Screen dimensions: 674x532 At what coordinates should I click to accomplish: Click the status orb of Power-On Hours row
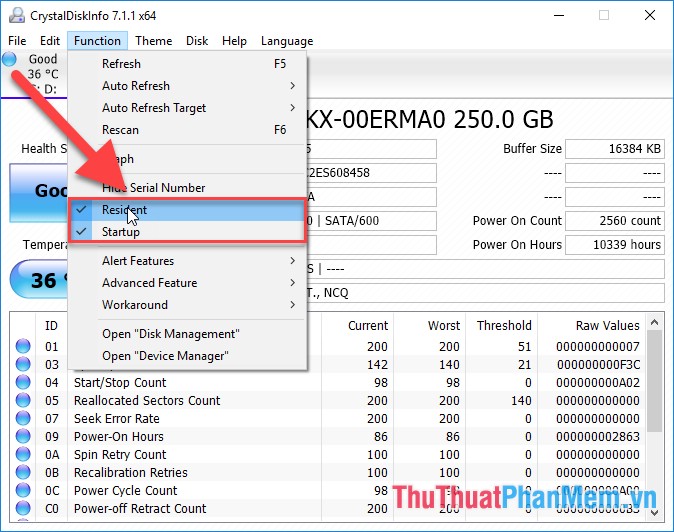(x=23, y=436)
